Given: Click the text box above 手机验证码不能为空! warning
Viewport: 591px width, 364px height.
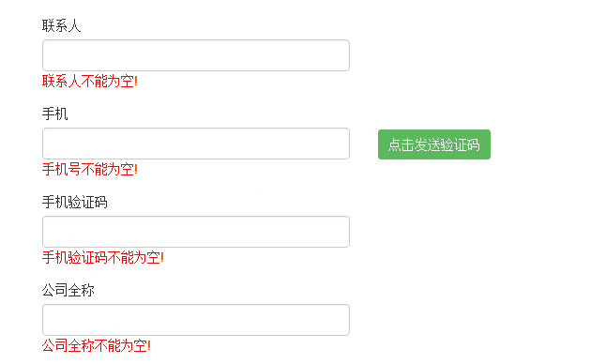Looking at the screenshot, I should (x=196, y=232).
